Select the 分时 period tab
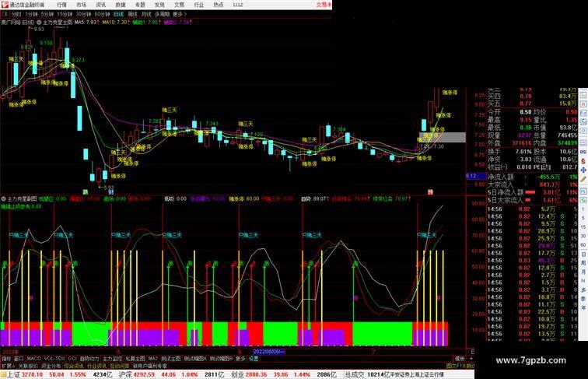588x379 pixels. [x=16, y=14]
